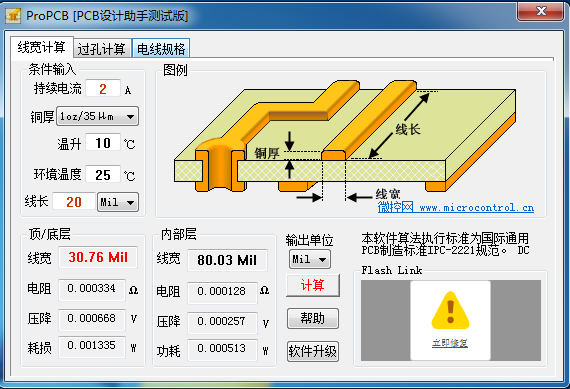This screenshot has height=389, width=570.
Task: Switch to the 电线规格 tab
Action: (x=161, y=48)
